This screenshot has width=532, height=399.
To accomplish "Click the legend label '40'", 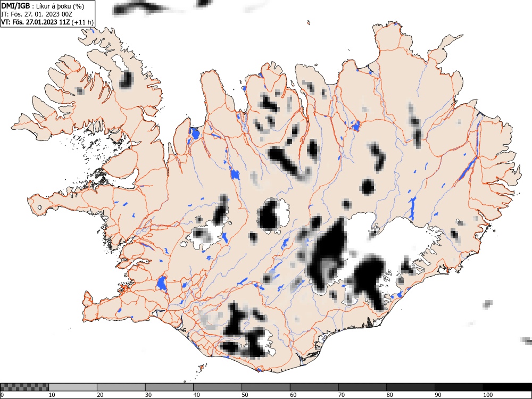I will click(x=196, y=395).
